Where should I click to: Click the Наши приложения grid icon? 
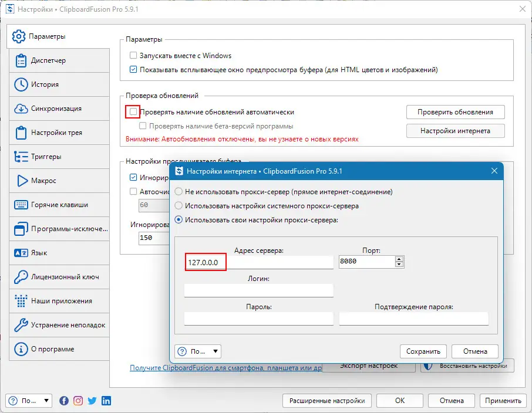(21, 301)
